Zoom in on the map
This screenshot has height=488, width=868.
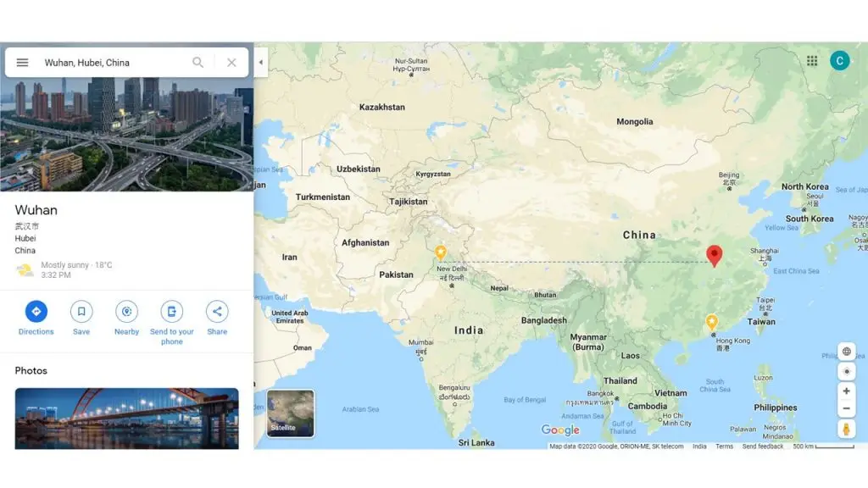click(x=846, y=391)
